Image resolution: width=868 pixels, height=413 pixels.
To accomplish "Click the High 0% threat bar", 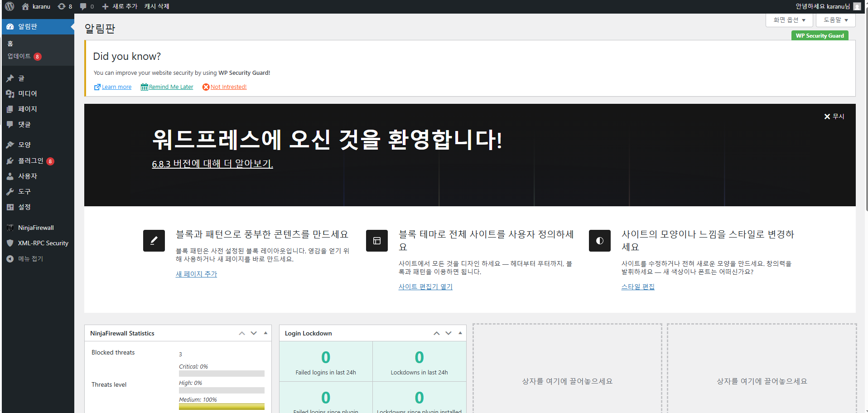I will click(x=222, y=390).
